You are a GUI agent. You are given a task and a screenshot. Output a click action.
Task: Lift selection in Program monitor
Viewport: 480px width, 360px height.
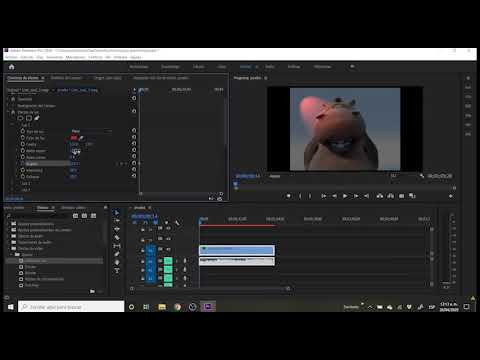380,196
